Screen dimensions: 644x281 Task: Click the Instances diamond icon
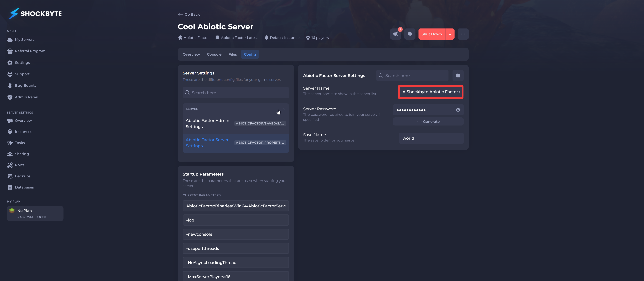(x=10, y=132)
